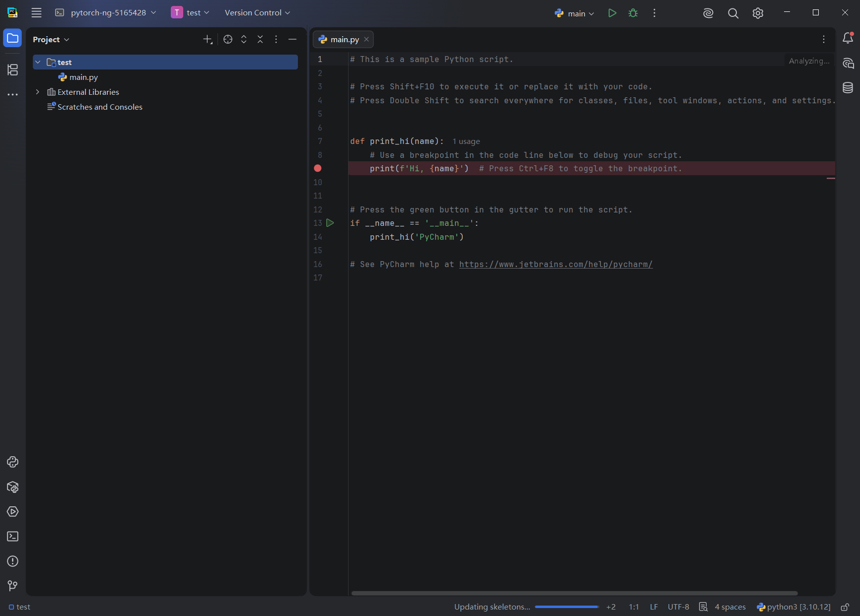Select the test root folder row

[x=165, y=62]
